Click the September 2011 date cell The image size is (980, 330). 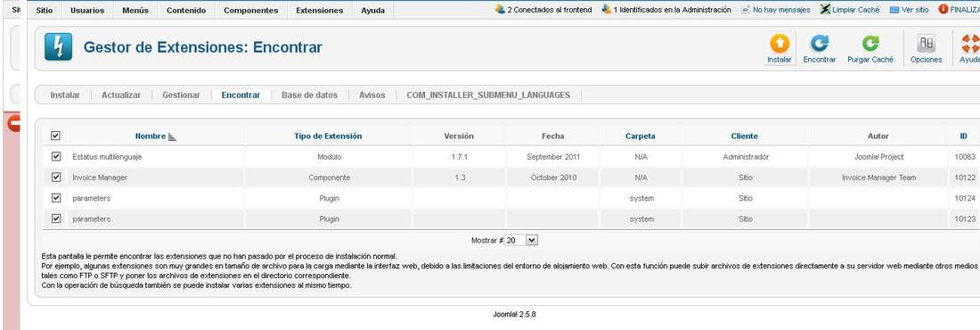[x=553, y=157]
